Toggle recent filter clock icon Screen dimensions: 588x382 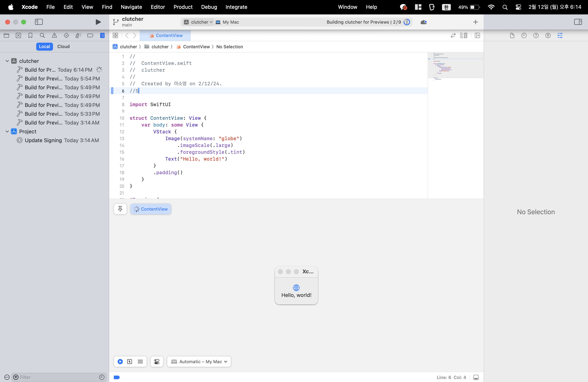tap(102, 377)
